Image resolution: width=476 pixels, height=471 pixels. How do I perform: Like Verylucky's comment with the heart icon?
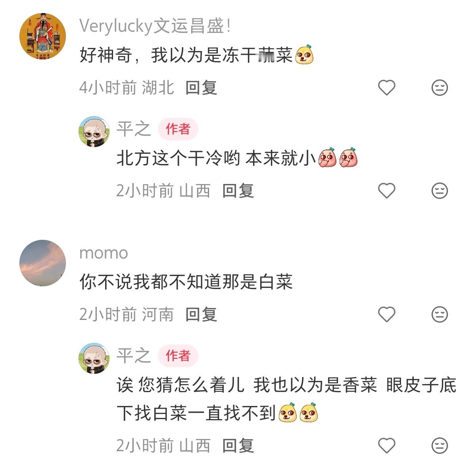(386, 88)
